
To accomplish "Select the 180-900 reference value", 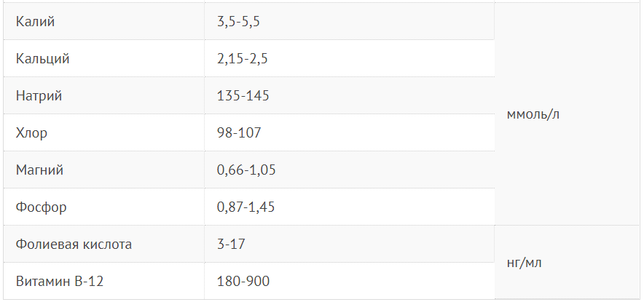I will click(x=243, y=281).
